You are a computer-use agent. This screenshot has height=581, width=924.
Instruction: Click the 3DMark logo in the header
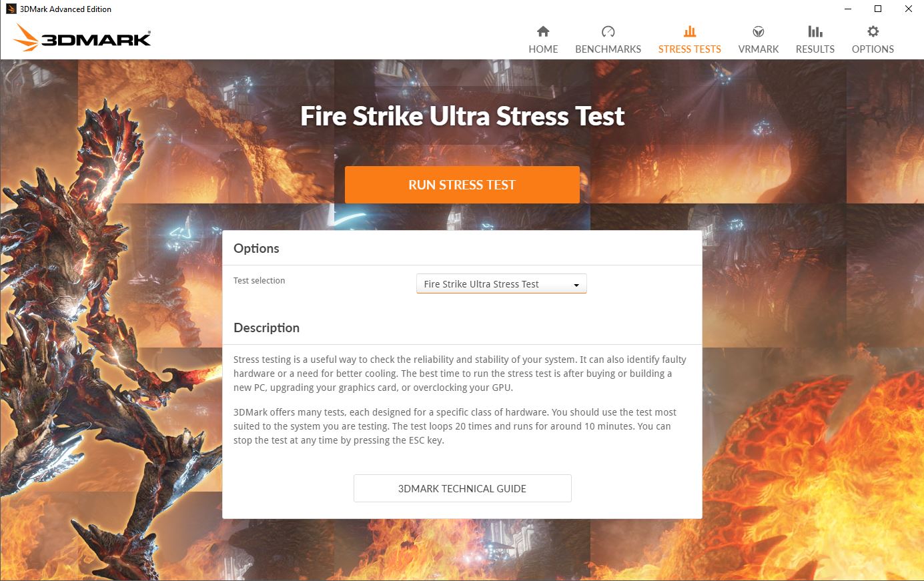pos(81,38)
